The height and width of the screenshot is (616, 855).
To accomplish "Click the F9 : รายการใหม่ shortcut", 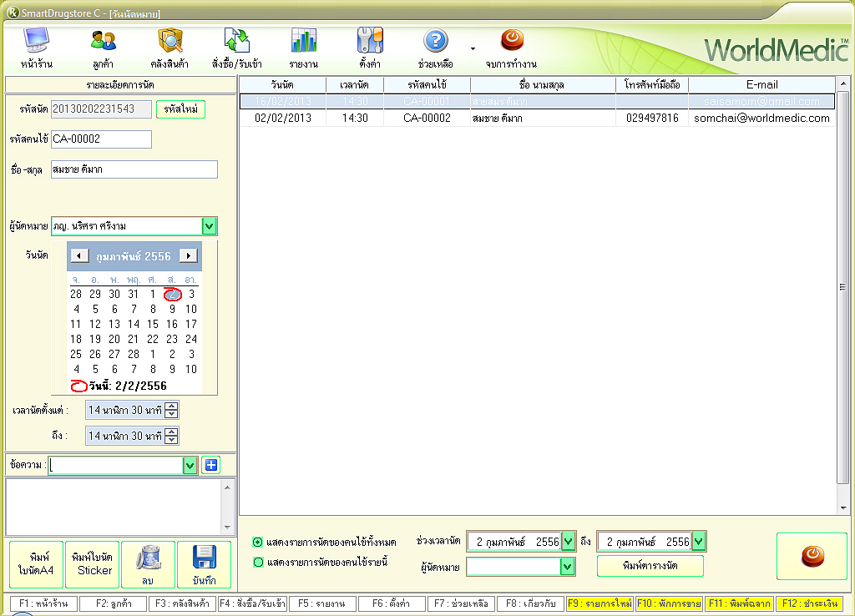I will point(599,603).
